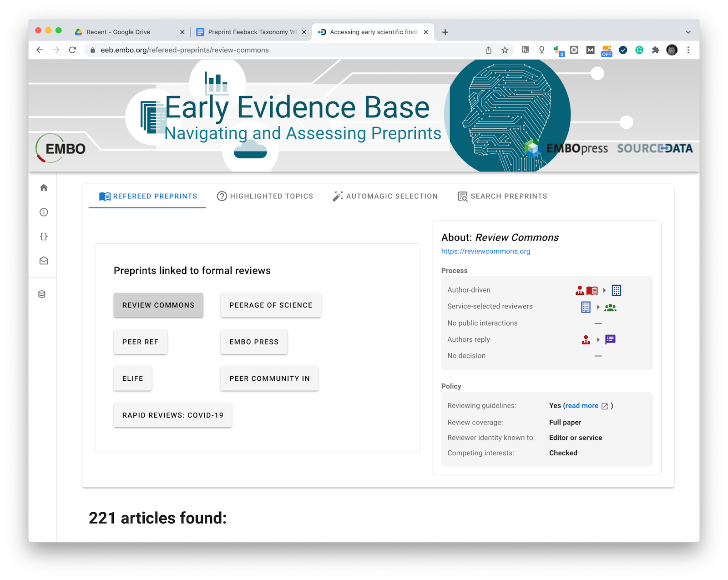Open the Grammarly extension icon

pos(639,50)
